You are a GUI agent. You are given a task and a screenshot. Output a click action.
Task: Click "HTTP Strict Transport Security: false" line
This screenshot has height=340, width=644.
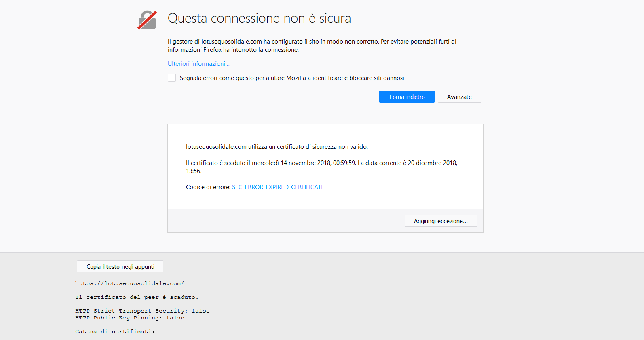tap(142, 311)
